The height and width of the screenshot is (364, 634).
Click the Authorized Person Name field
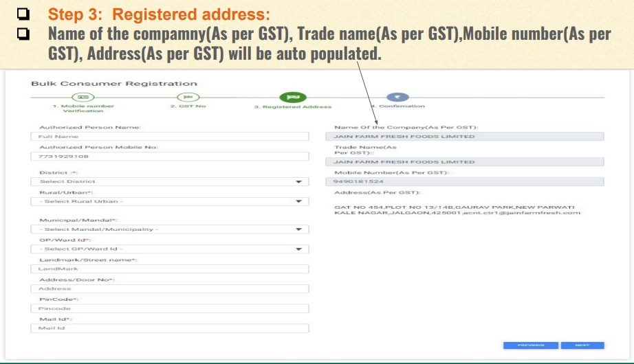coord(170,137)
